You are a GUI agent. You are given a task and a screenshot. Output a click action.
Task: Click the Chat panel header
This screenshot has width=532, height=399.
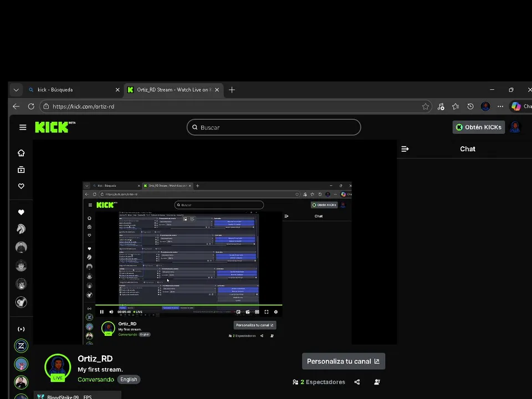click(x=468, y=149)
